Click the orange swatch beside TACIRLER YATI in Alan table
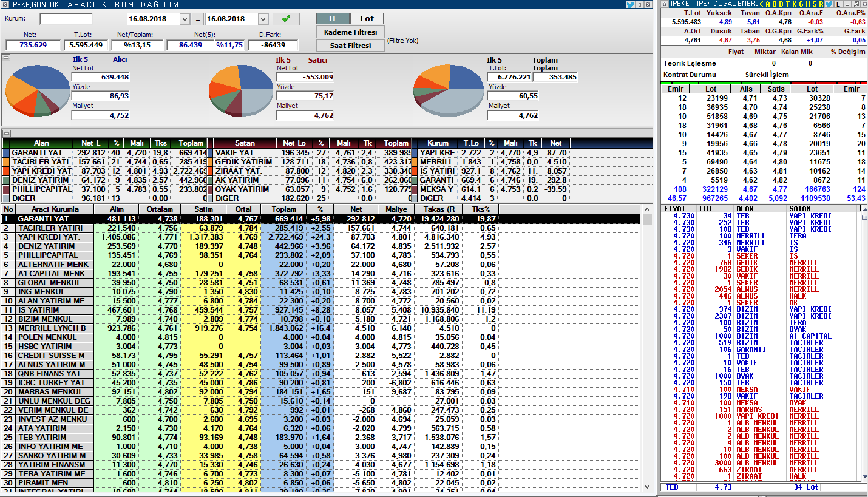Viewport: 868px width, 497px height. [6, 162]
